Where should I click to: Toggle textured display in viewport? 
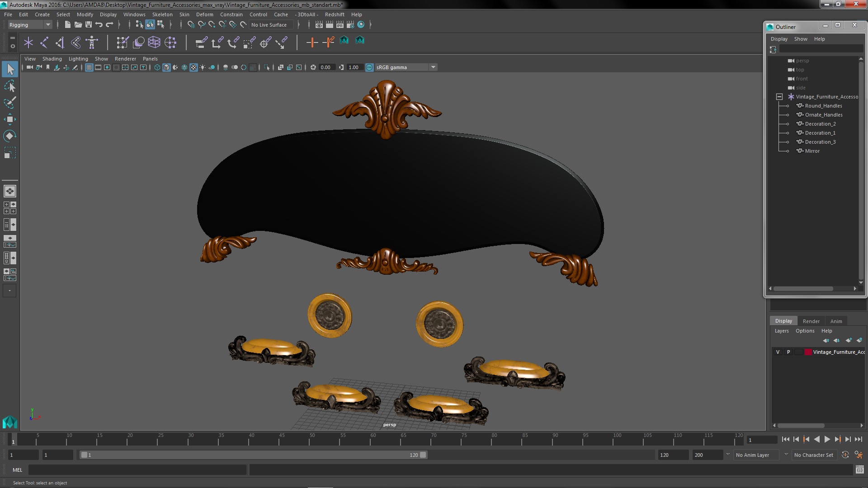(x=193, y=67)
